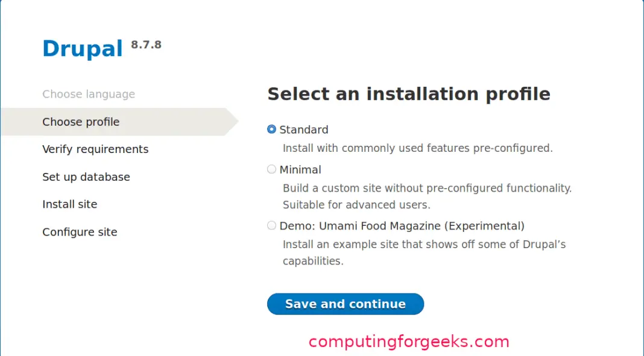This screenshot has height=356, width=644.
Task: Click the Select an installation profile heading
Action: pos(409,94)
